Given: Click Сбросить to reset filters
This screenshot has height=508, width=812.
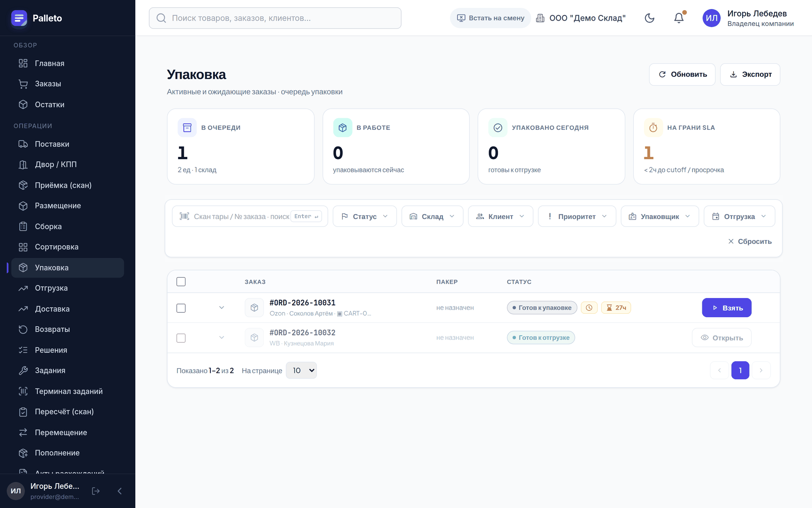Looking at the screenshot, I should coord(750,241).
